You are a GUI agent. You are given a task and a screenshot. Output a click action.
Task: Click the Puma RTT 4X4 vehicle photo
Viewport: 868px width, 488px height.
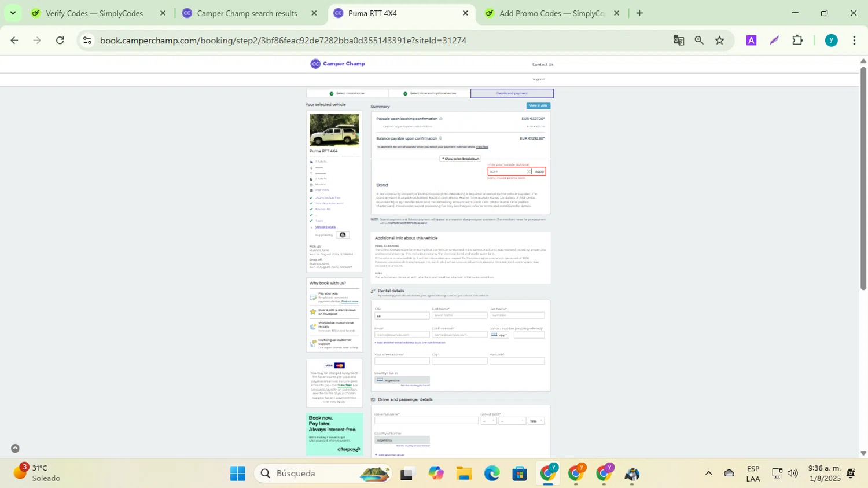tap(334, 130)
